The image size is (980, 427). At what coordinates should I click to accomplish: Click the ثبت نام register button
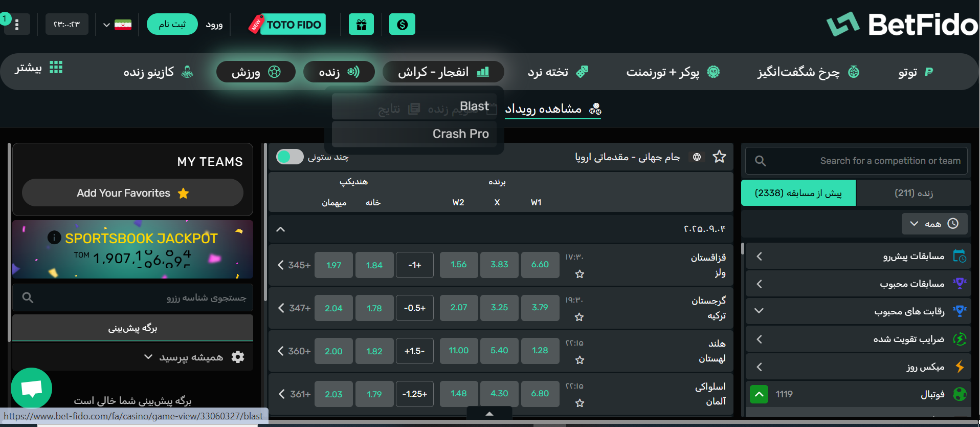[172, 24]
